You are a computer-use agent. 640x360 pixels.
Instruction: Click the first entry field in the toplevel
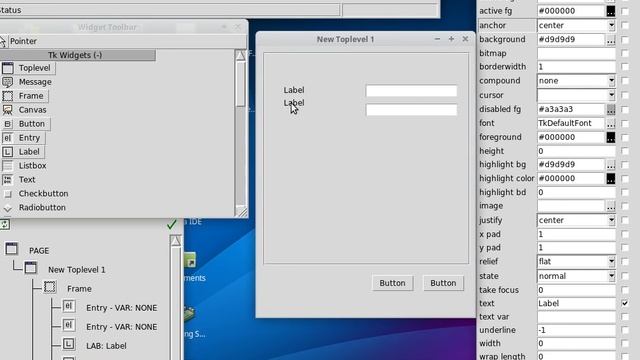(411, 91)
